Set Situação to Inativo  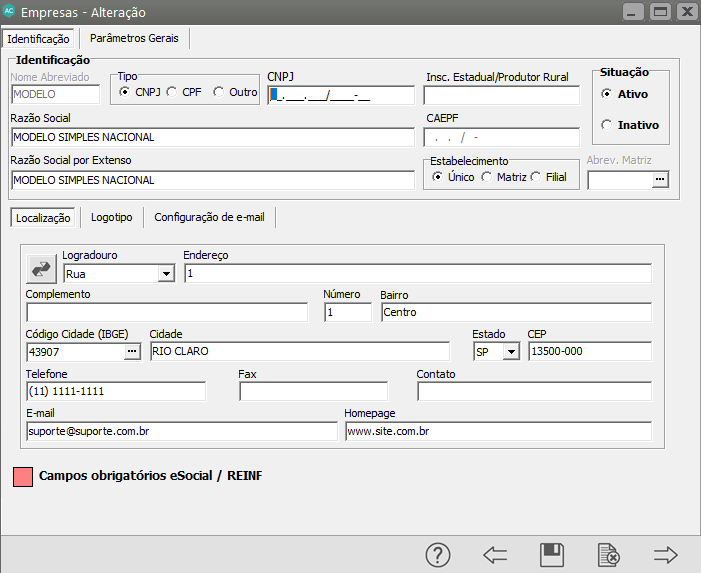[606, 125]
